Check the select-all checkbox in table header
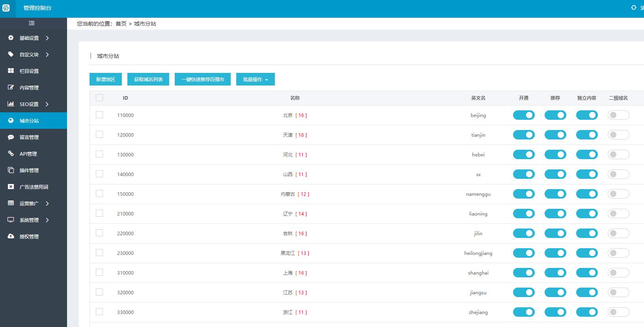This screenshot has height=327, width=644. point(99,98)
